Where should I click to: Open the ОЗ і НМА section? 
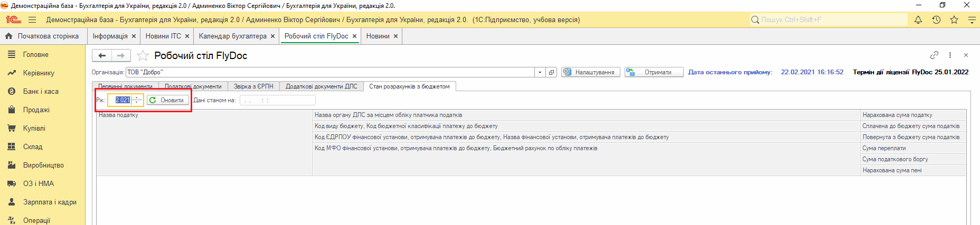click(43, 184)
